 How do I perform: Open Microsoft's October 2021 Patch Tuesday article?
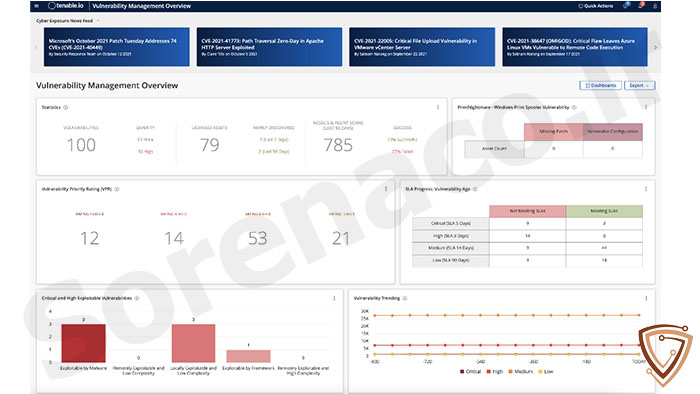coord(117,47)
